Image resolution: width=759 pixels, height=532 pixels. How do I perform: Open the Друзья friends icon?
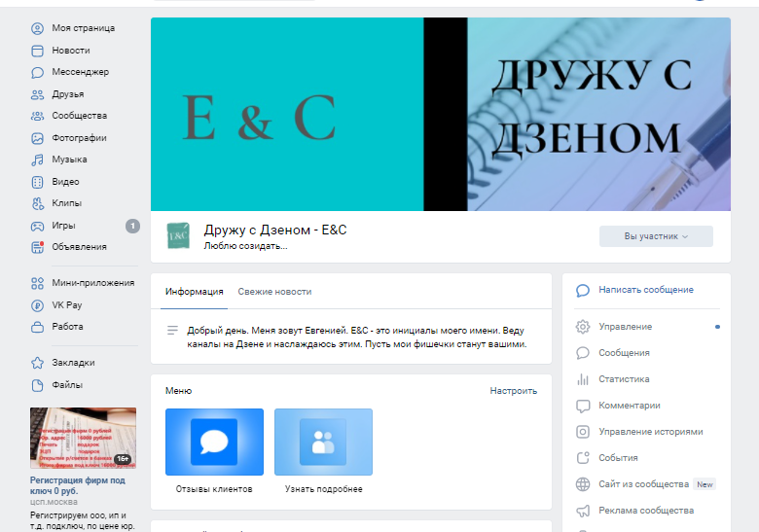[x=37, y=94]
